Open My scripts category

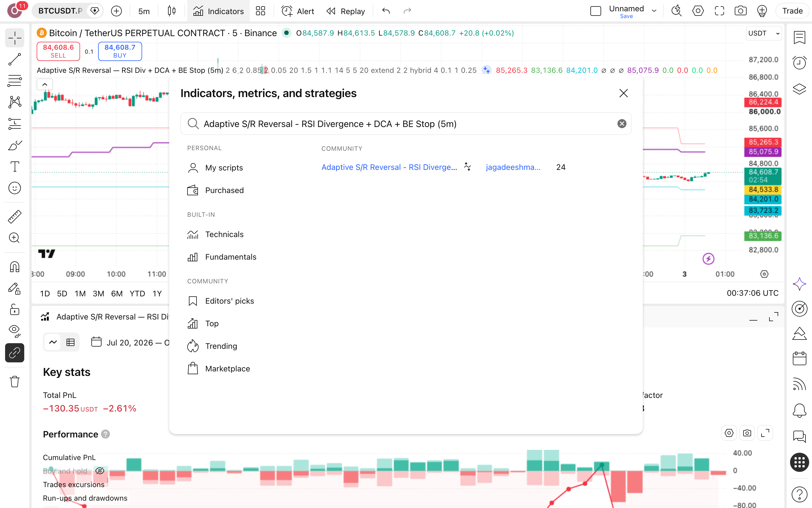click(x=215, y=168)
